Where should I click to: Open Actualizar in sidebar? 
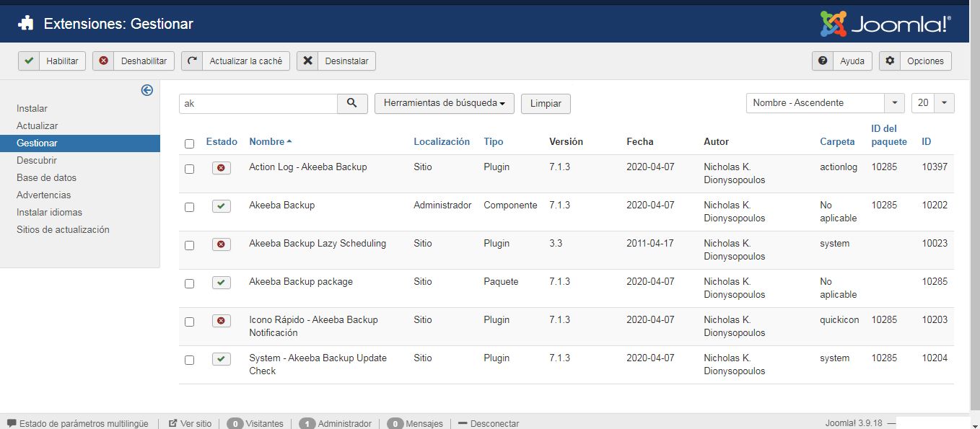pos(38,126)
